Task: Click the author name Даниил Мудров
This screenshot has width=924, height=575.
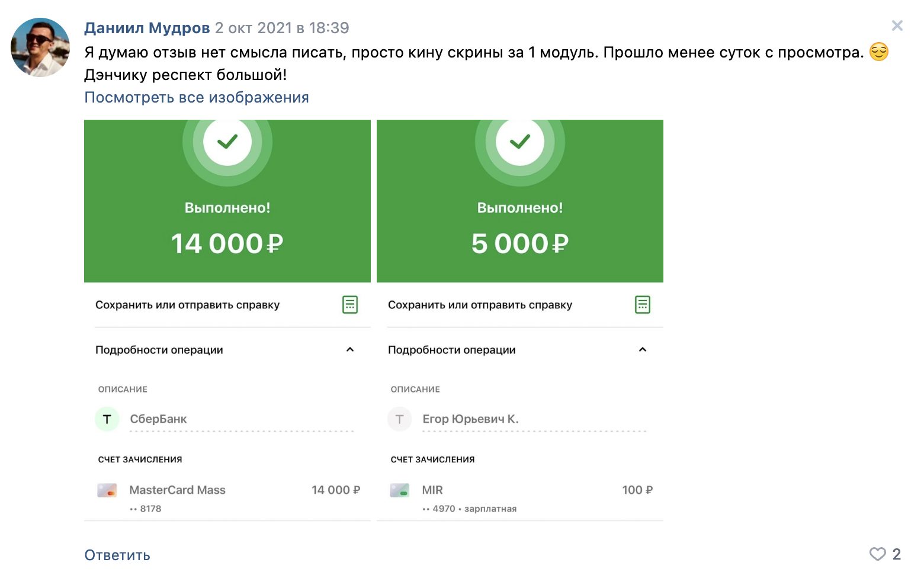Action: pyautogui.click(x=147, y=28)
